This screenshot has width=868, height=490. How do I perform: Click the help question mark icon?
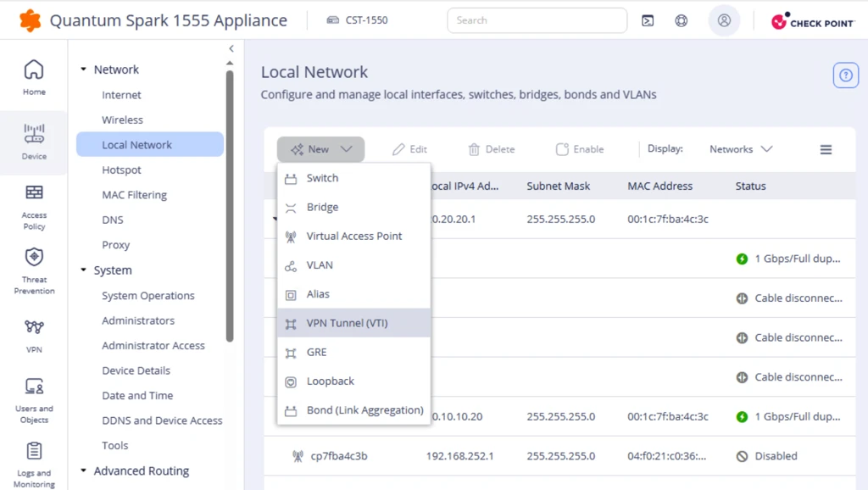(x=845, y=75)
